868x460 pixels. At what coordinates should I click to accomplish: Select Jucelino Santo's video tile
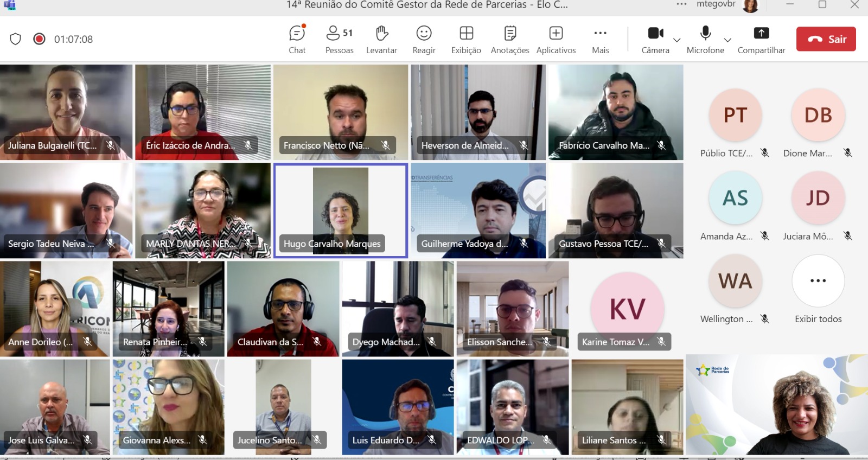[283, 407]
